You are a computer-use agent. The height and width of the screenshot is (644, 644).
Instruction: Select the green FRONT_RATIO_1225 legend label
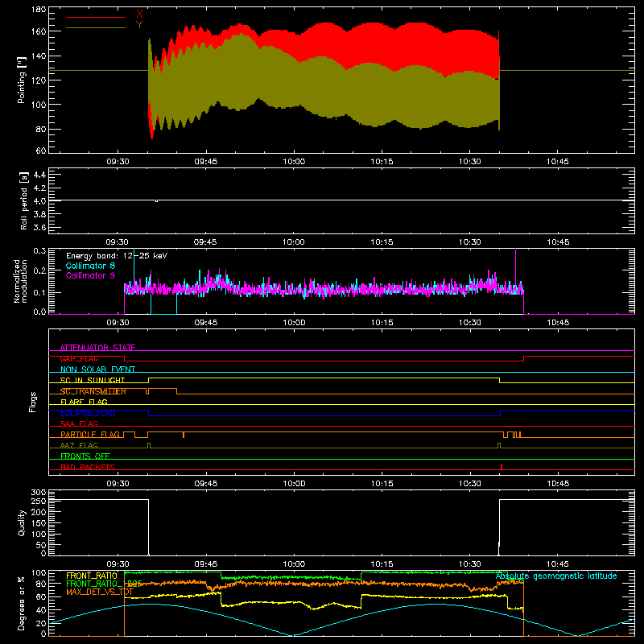[104, 584]
